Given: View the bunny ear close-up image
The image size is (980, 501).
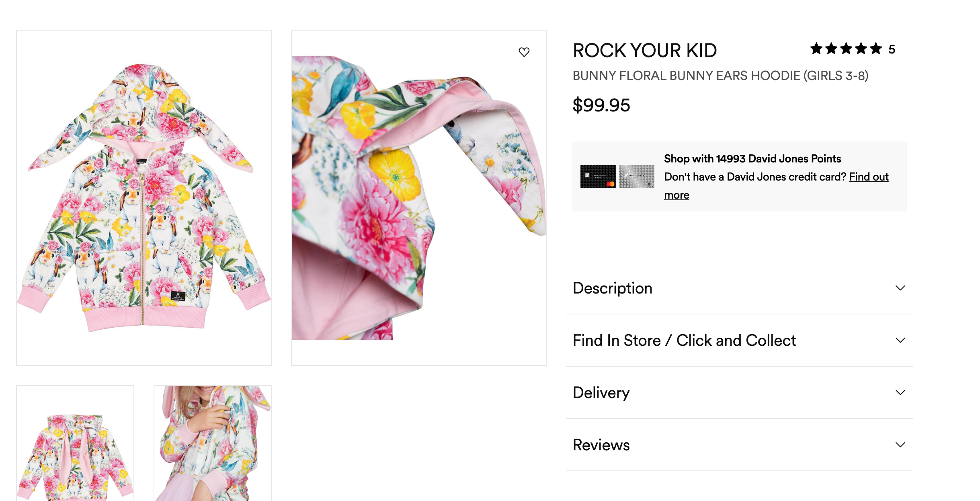Looking at the screenshot, I should 418,197.
